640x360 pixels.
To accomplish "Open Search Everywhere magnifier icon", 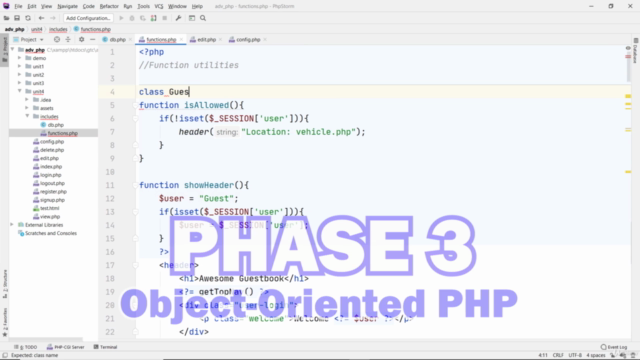I will point(203,18).
